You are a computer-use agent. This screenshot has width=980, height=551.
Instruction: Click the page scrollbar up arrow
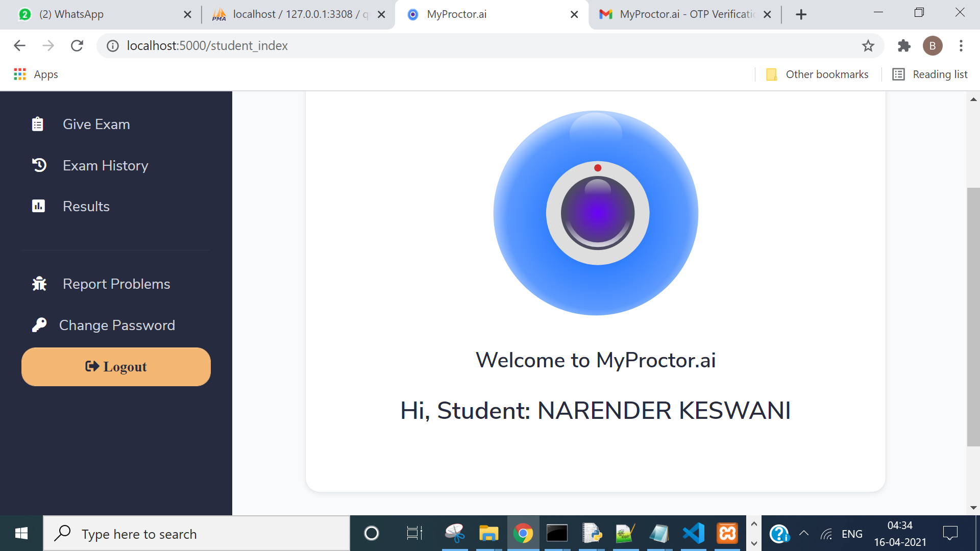click(973, 99)
